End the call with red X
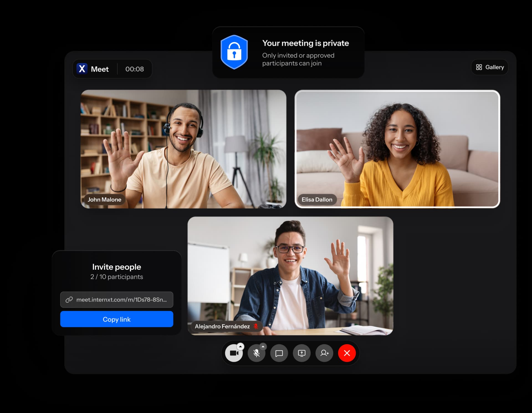This screenshot has width=532, height=413. tap(347, 353)
